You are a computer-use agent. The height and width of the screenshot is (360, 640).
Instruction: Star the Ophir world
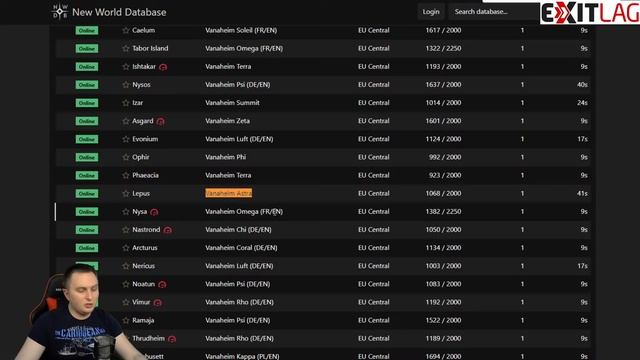126,157
